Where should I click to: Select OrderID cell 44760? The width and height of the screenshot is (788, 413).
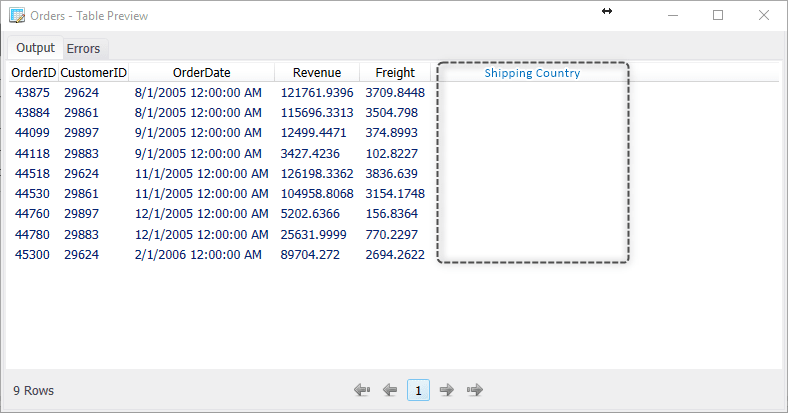pyautogui.click(x=32, y=214)
